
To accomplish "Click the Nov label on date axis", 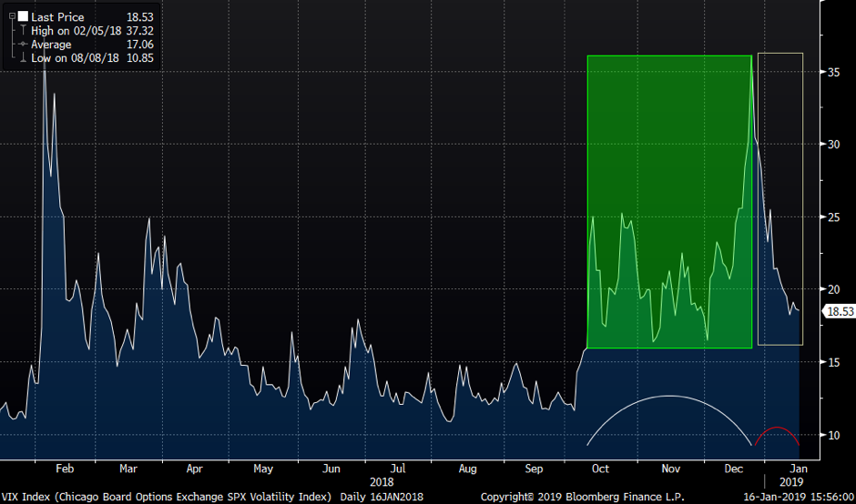I will [671, 469].
